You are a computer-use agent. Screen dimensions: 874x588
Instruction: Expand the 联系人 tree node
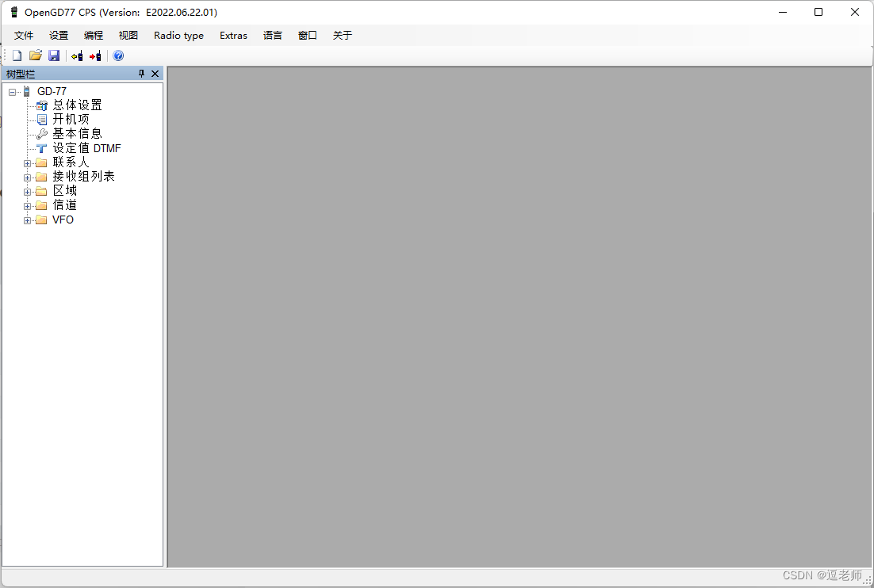tap(27, 163)
